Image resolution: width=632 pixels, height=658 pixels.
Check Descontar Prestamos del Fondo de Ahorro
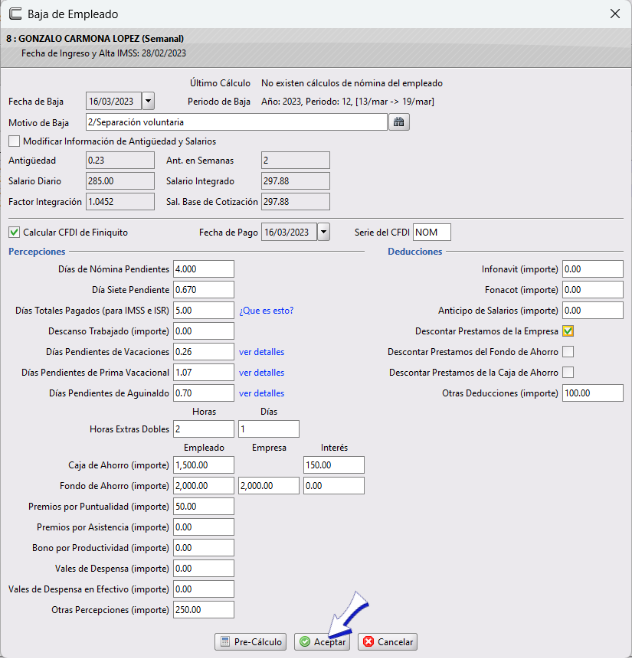(x=568, y=352)
